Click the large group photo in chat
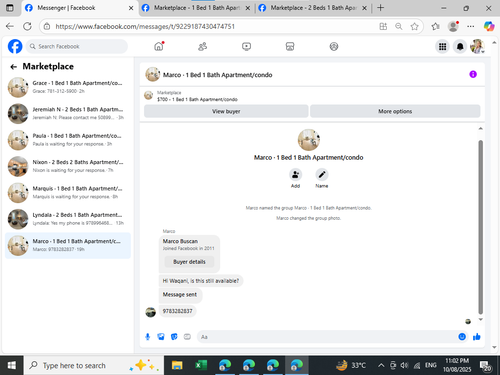Image resolution: width=500 pixels, height=375 pixels. point(309,140)
